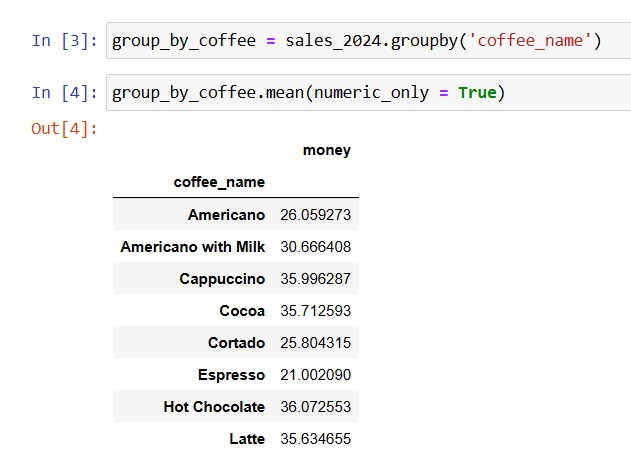This screenshot has height=463, width=631.
Task: Click sales_2024 in the groupby code
Action: 333,41
